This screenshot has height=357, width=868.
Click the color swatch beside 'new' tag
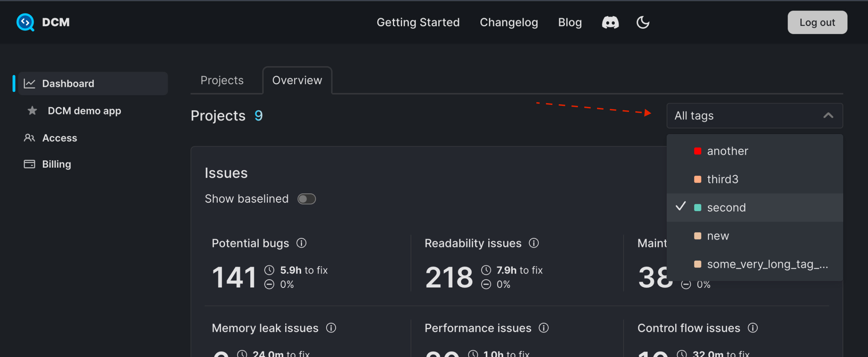(x=697, y=236)
